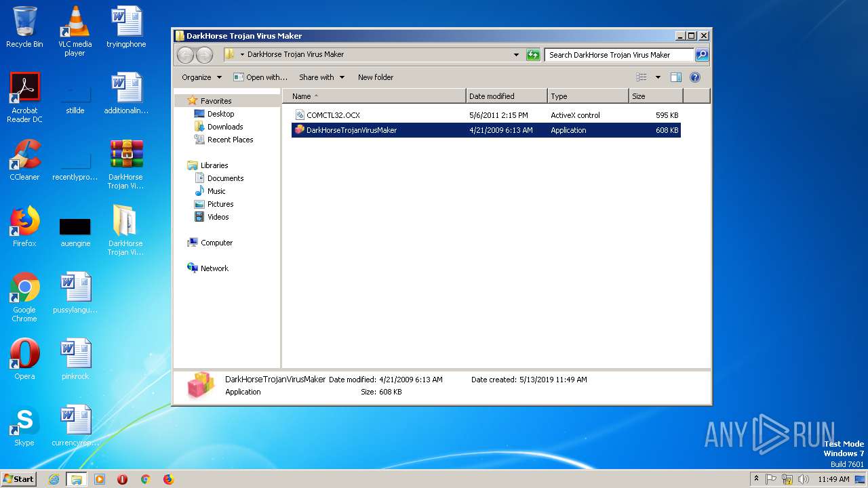Launch Skype desktop shortcut
Image resolution: width=868 pixels, height=488 pixels.
pos(24,426)
